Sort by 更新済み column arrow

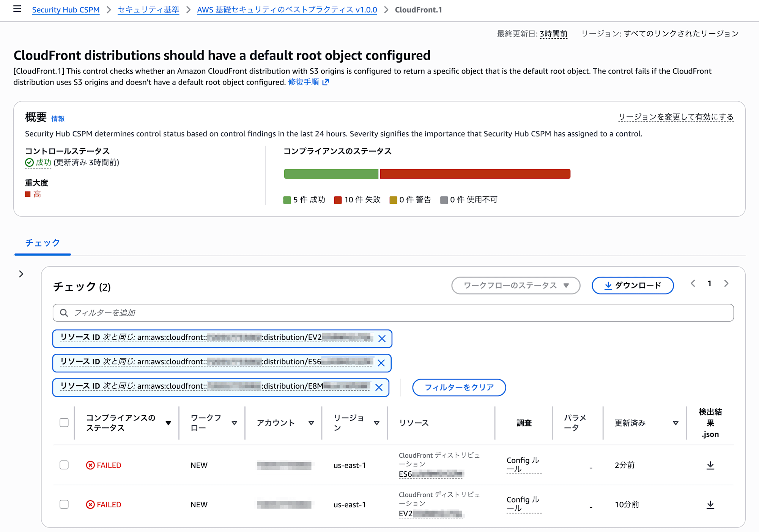[676, 423]
